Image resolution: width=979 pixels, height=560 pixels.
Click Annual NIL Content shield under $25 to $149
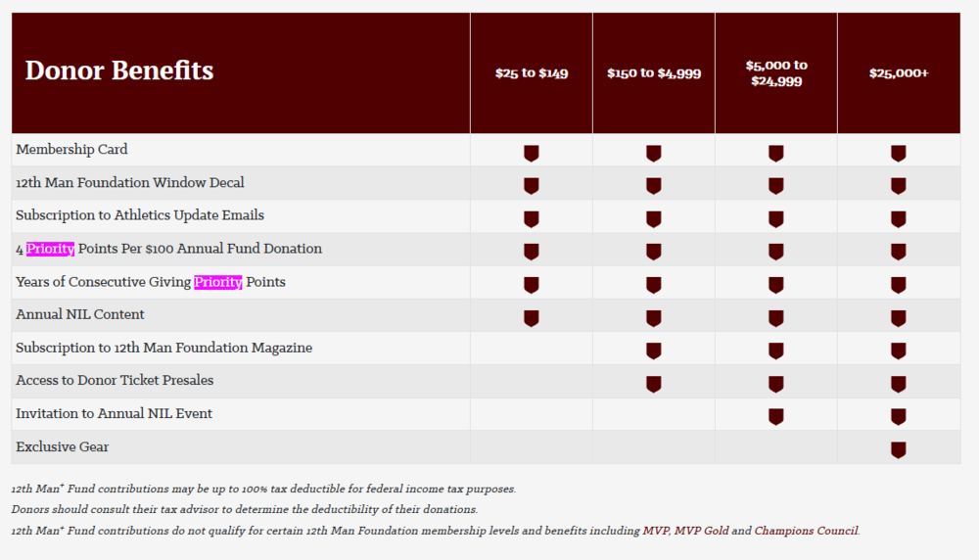(532, 318)
